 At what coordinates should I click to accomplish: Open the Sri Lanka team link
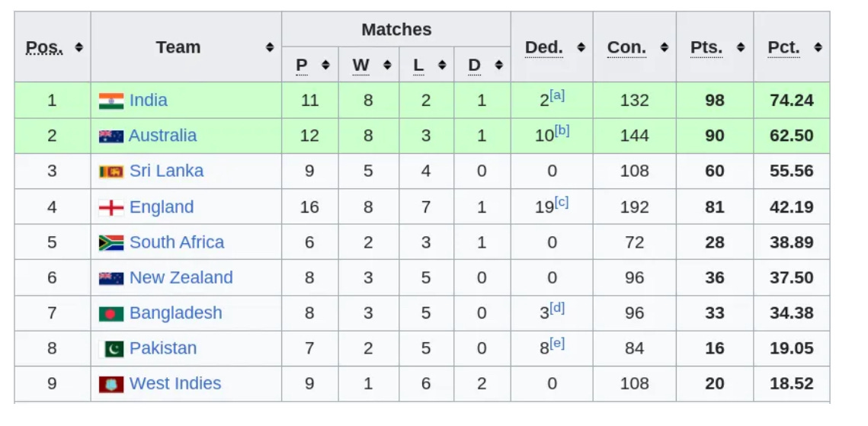[167, 171]
